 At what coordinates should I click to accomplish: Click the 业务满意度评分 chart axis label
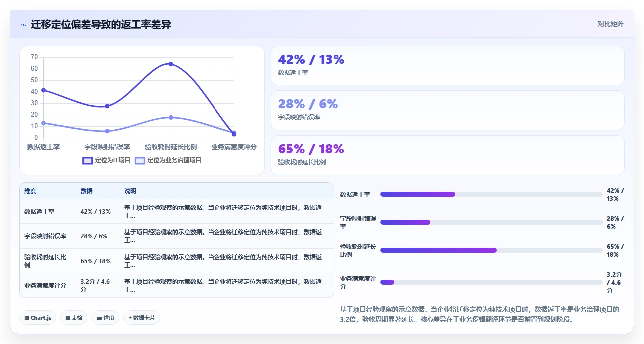click(x=234, y=147)
